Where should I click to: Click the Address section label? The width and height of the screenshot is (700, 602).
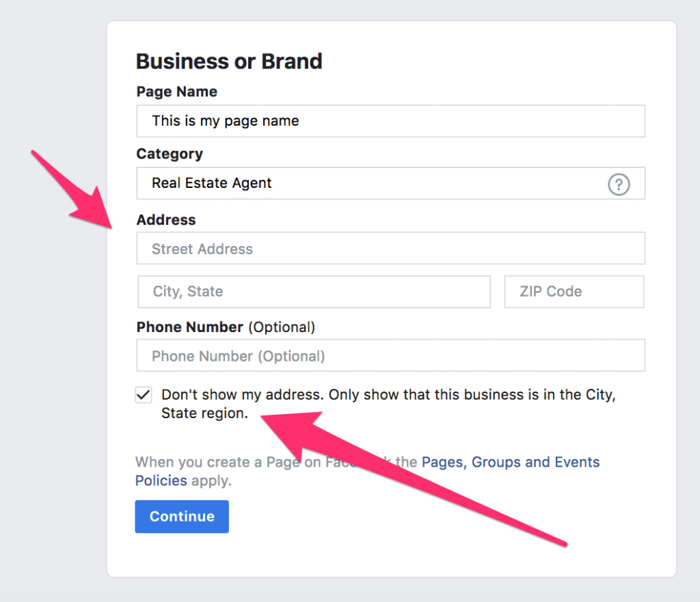(x=165, y=220)
